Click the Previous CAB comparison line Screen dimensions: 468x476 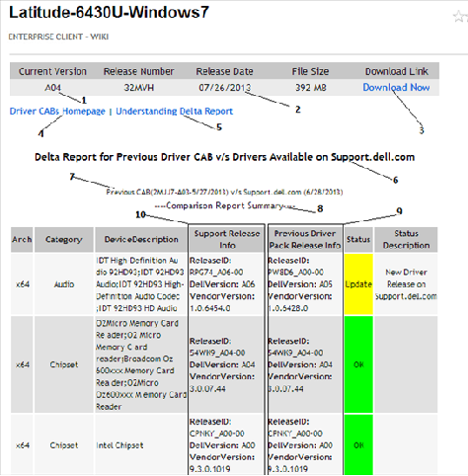(x=224, y=192)
